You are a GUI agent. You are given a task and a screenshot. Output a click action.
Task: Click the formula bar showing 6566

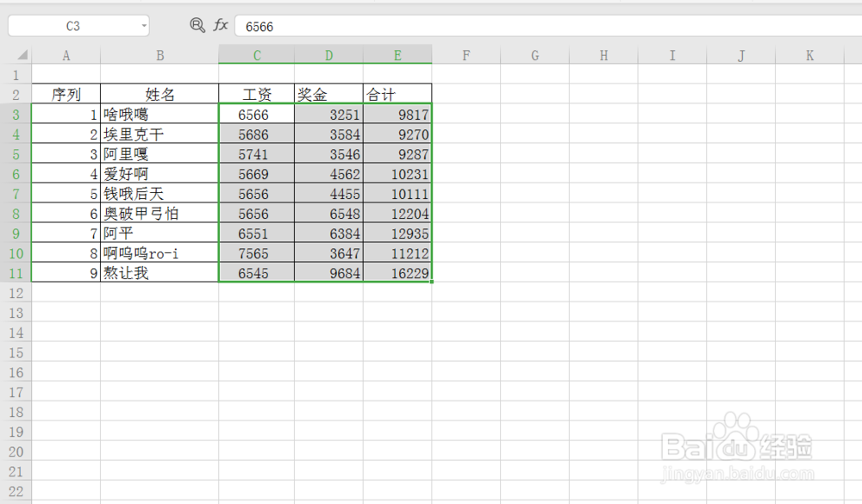pyautogui.click(x=548, y=26)
